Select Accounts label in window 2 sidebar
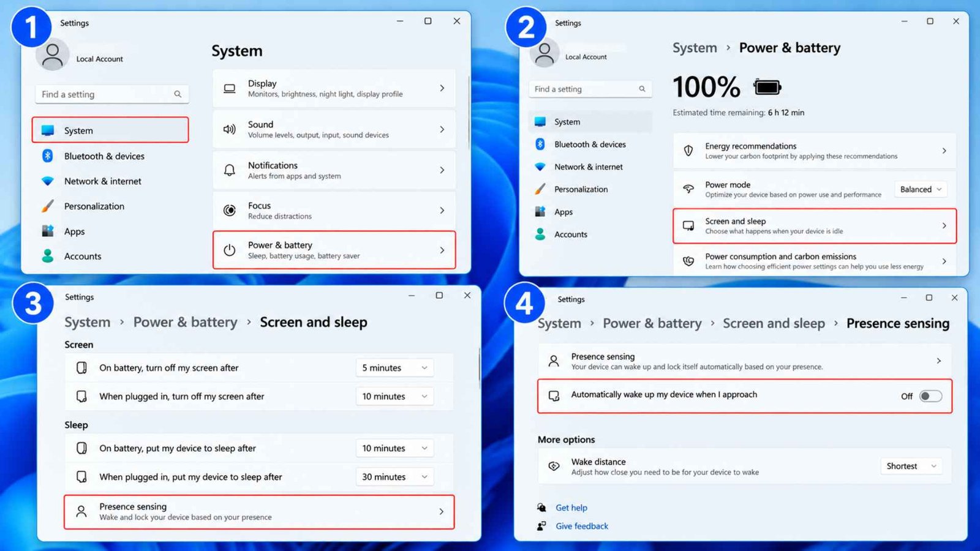 click(x=571, y=234)
